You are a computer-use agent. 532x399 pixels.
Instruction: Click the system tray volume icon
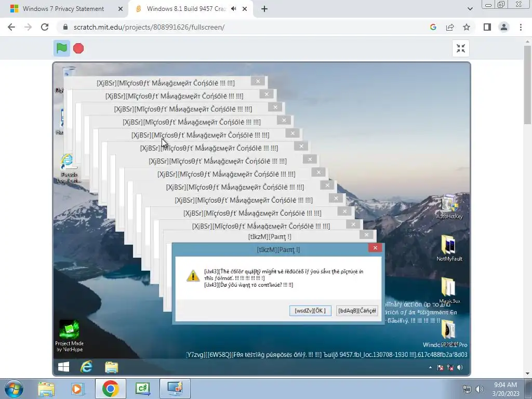click(479, 389)
